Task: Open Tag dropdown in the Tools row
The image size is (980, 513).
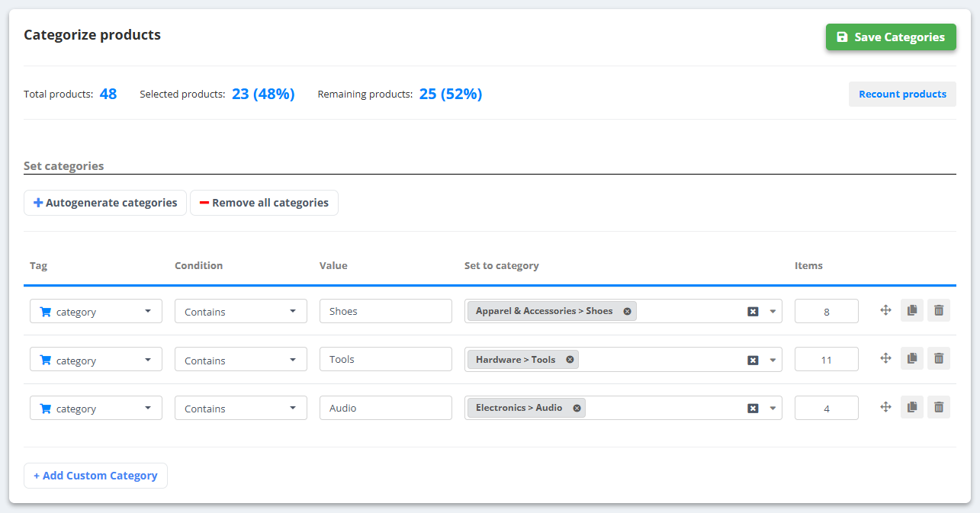Action: [x=96, y=359]
